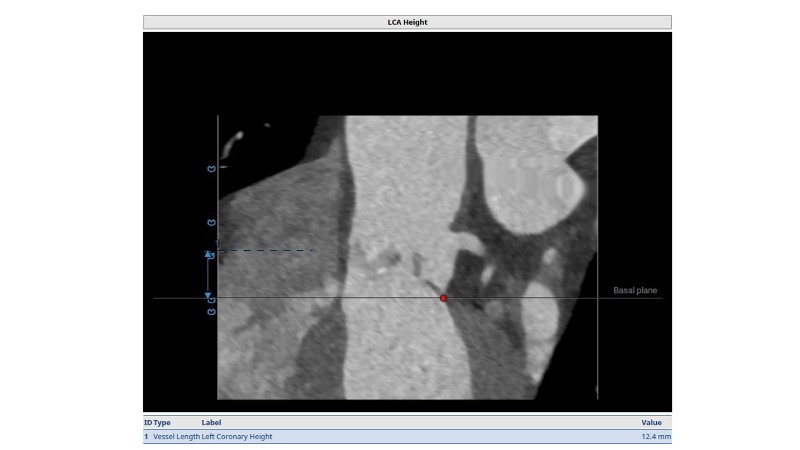Click the left vertical axis line near its top

[x=218, y=125]
